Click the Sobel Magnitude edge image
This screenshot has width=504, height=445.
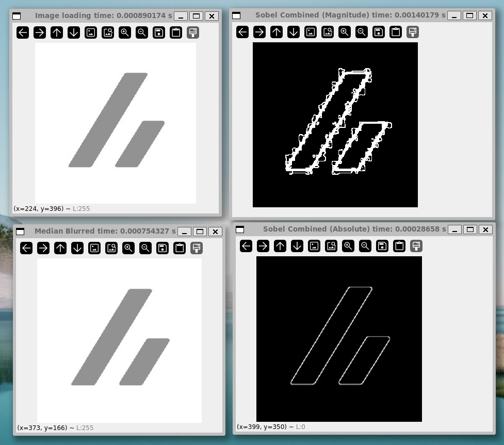pos(335,125)
